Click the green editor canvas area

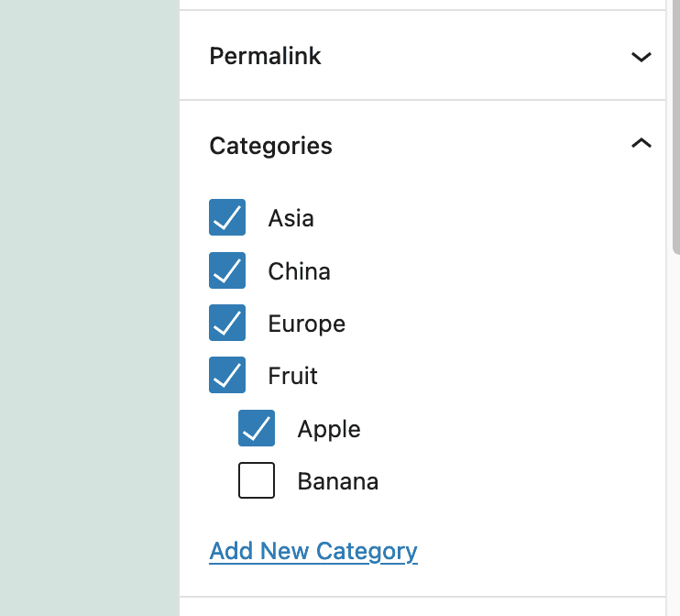pyautogui.click(x=89, y=308)
